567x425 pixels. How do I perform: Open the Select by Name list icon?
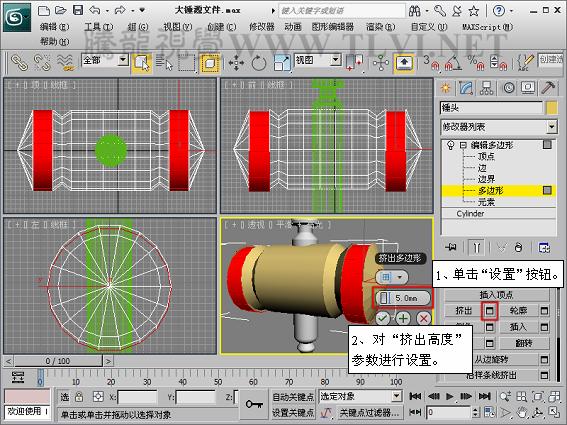pos(165,63)
